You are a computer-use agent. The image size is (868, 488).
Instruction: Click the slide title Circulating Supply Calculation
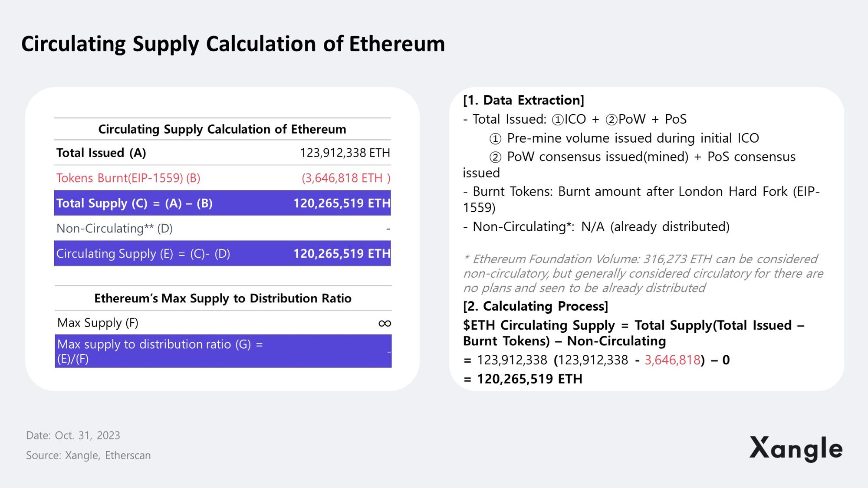pyautogui.click(x=233, y=44)
